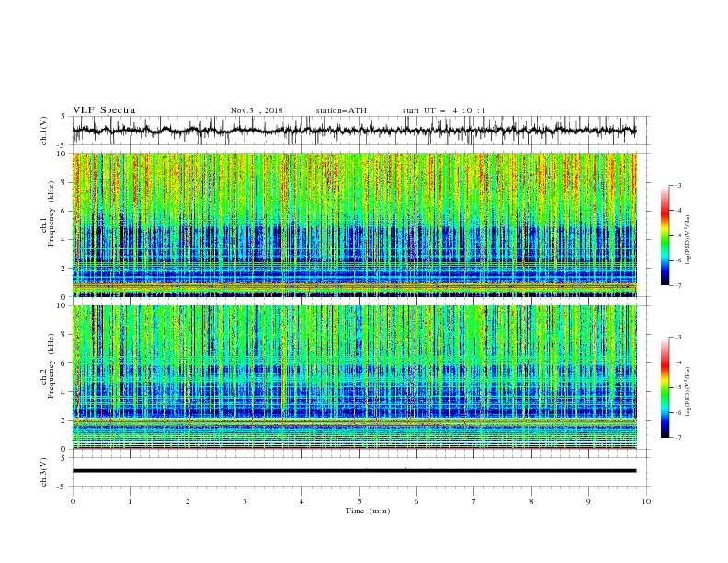The width and height of the screenshot is (728, 563).
Task: Select the "Time (min)" axis title
Action: tap(368, 511)
